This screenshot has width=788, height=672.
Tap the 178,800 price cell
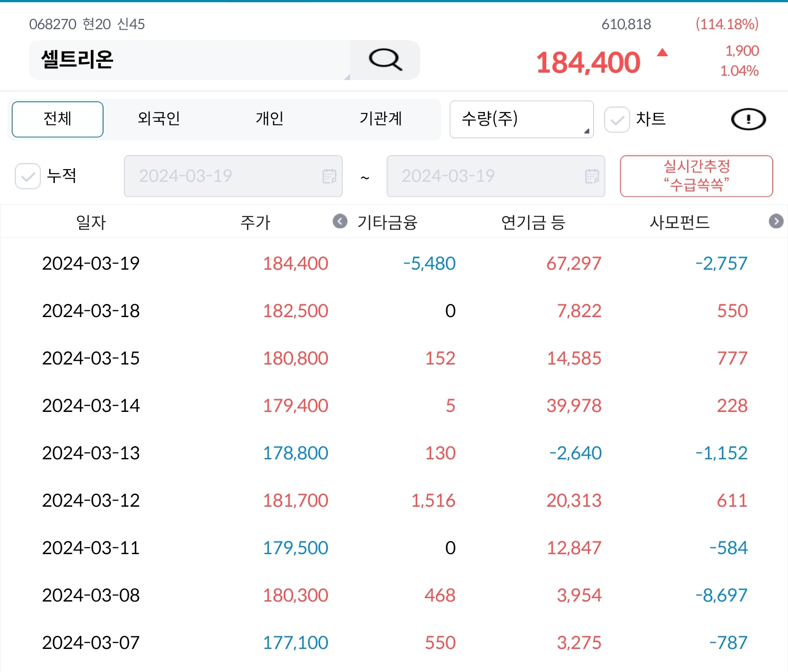coord(296,453)
